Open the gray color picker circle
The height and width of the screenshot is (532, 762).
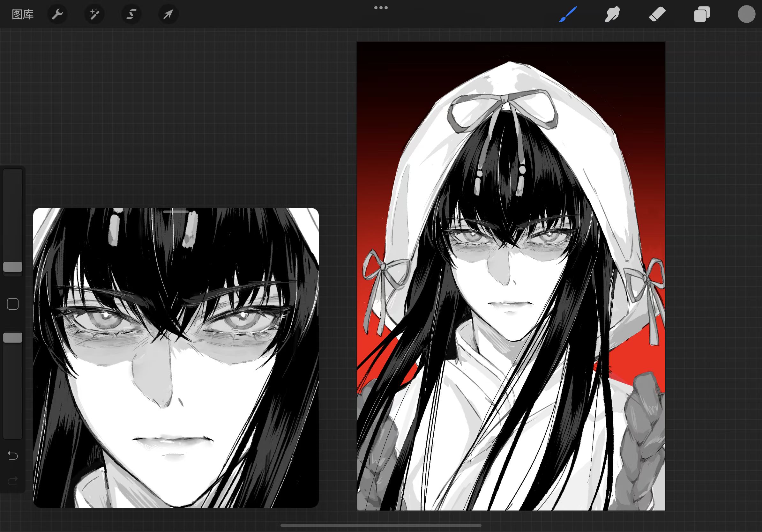(x=746, y=14)
